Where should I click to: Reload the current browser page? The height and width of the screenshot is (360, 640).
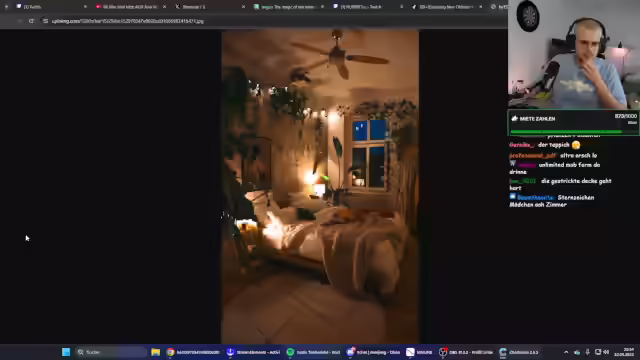(x=31, y=21)
